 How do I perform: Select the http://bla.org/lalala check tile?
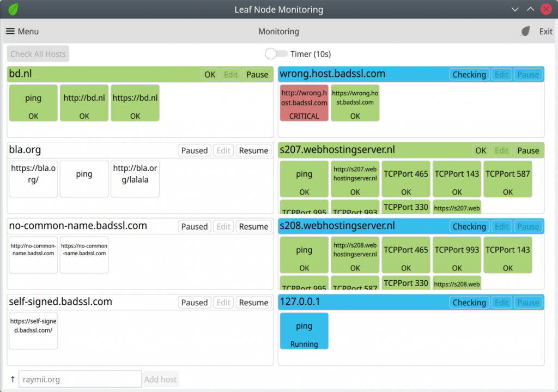coord(135,179)
